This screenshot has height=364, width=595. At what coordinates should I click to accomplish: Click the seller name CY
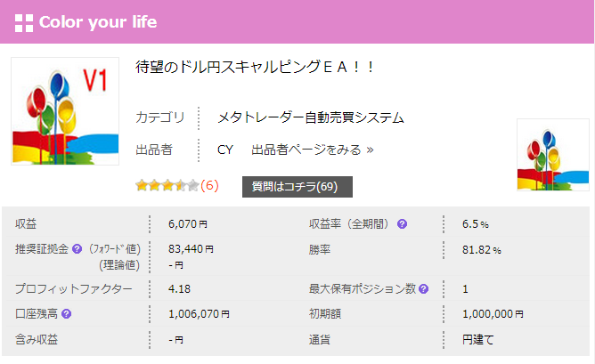tap(225, 150)
